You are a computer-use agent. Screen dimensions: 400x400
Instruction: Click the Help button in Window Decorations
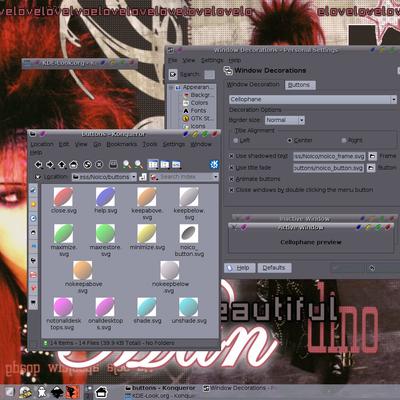(240, 268)
